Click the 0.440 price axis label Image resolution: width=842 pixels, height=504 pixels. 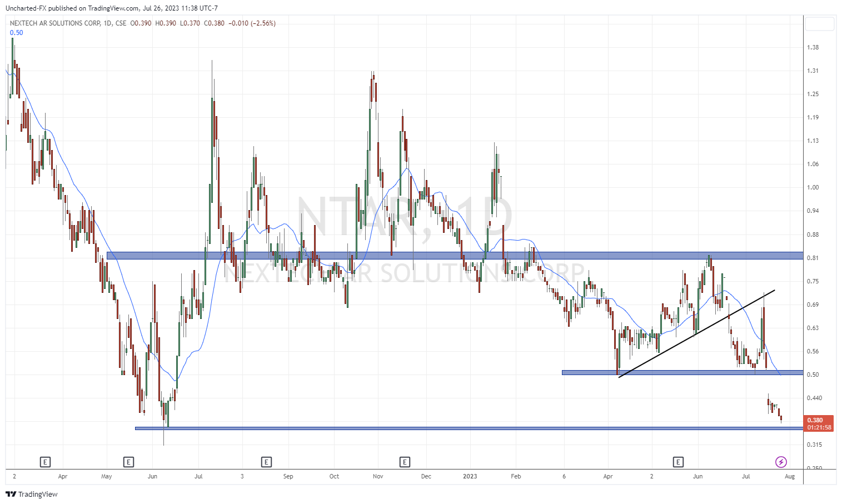pyautogui.click(x=815, y=398)
